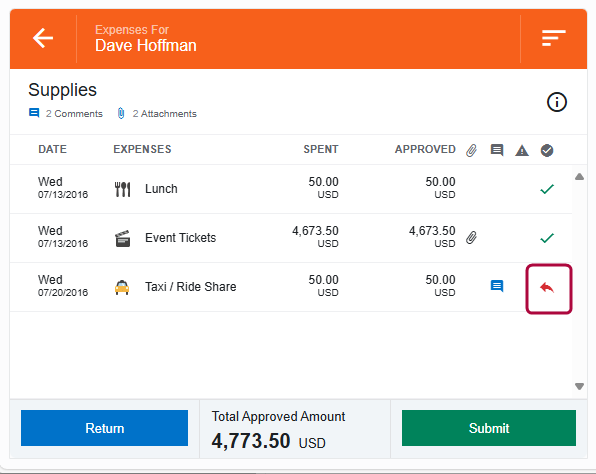
Task: Click the comment column header icon
Action: 497,150
